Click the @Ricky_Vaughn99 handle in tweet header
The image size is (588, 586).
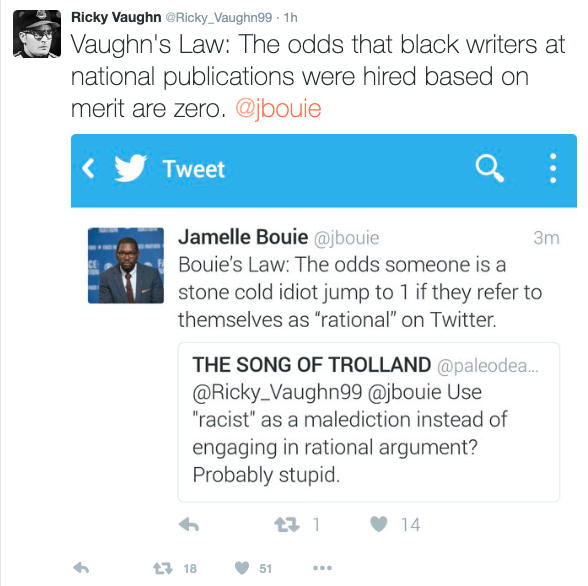click(x=219, y=18)
